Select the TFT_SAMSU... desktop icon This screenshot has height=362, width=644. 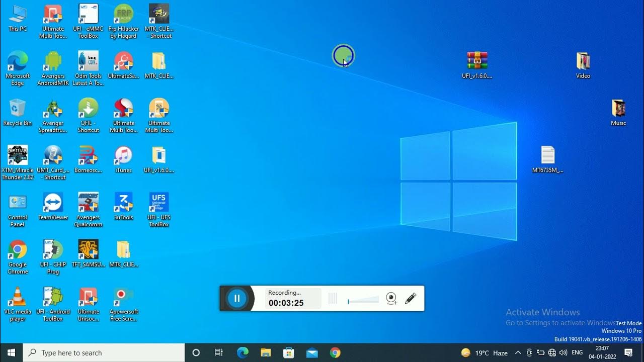[88, 254]
